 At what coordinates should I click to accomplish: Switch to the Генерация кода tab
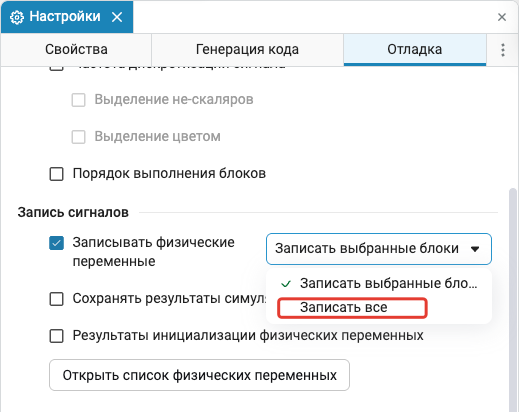247,49
